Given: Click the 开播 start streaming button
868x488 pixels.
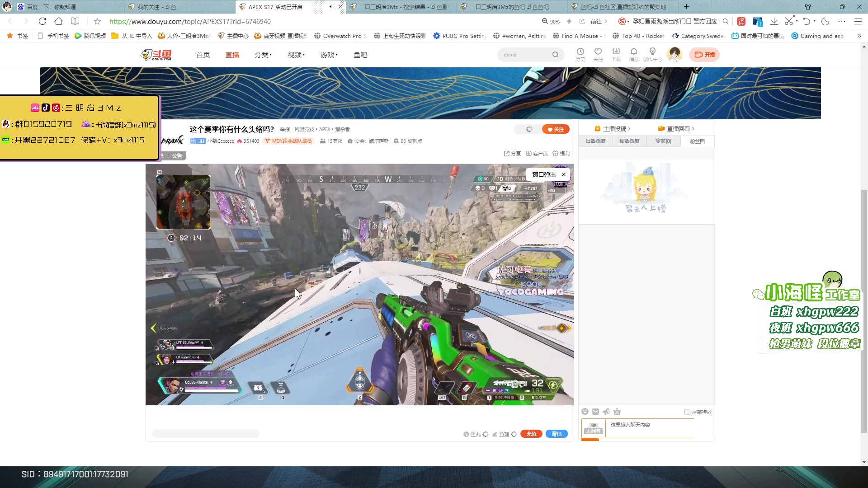Looking at the screenshot, I should (704, 55).
